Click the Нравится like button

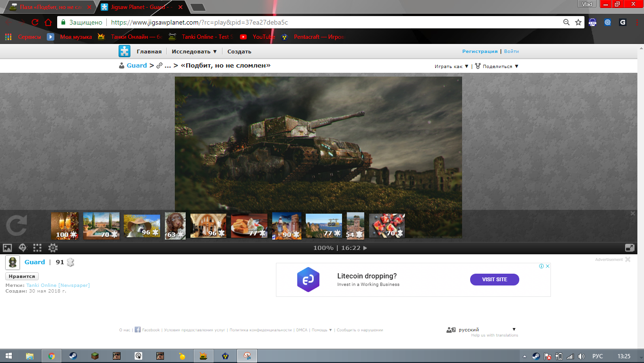[x=22, y=276]
